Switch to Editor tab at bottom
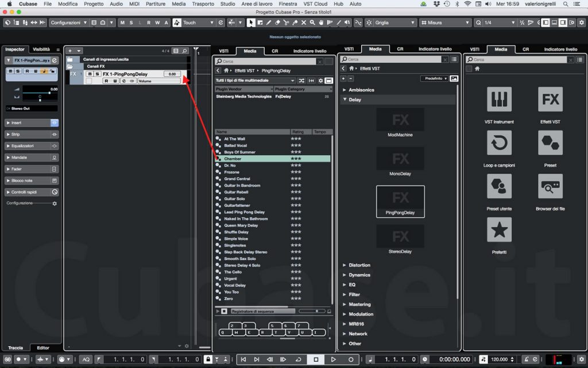Image resolution: width=588 pixels, height=368 pixels. [x=42, y=348]
